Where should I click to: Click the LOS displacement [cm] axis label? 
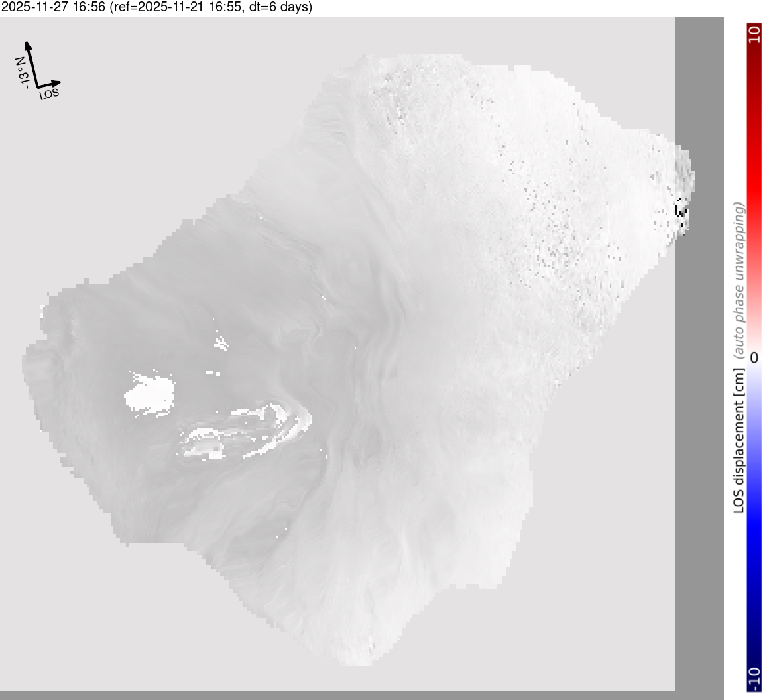tap(739, 441)
